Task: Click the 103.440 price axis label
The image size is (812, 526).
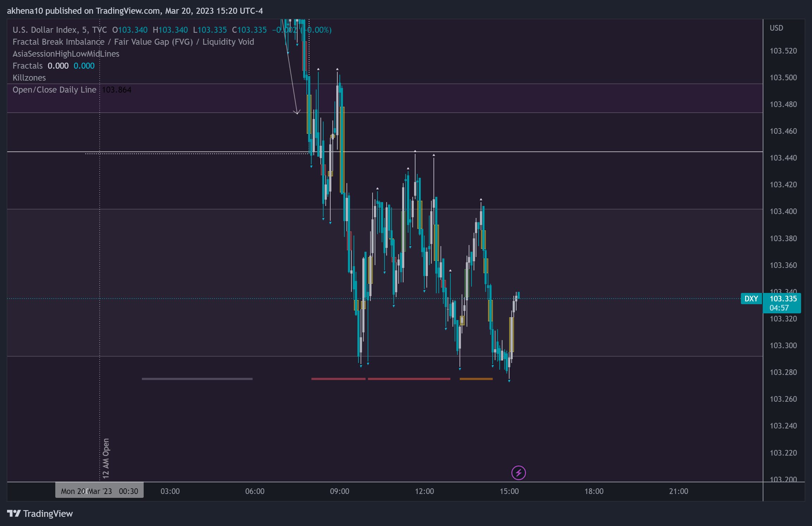Action: pyautogui.click(x=783, y=158)
